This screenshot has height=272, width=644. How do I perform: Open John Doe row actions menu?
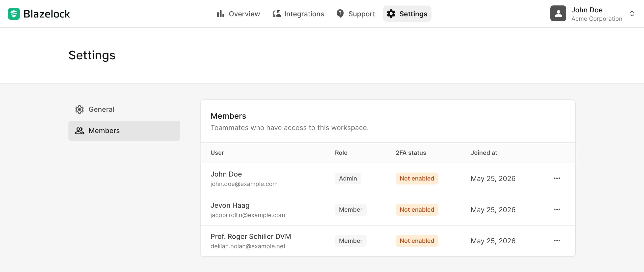tap(557, 179)
